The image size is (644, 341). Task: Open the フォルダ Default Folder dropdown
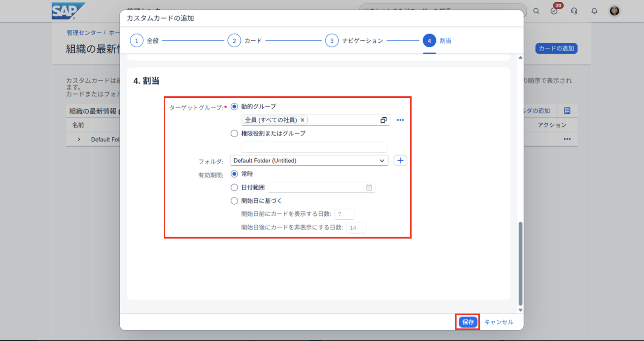pos(309,160)
